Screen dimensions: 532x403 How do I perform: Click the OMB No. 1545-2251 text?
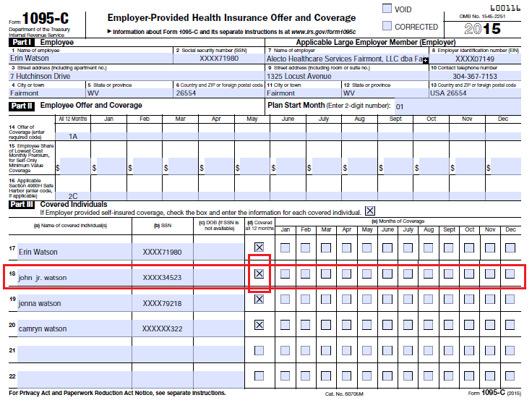click(482, 17)
